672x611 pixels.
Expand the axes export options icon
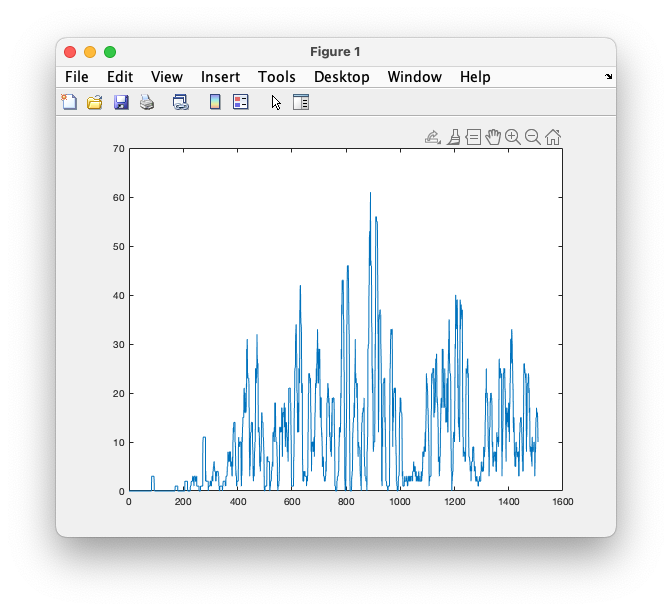(x=433, y=137)
